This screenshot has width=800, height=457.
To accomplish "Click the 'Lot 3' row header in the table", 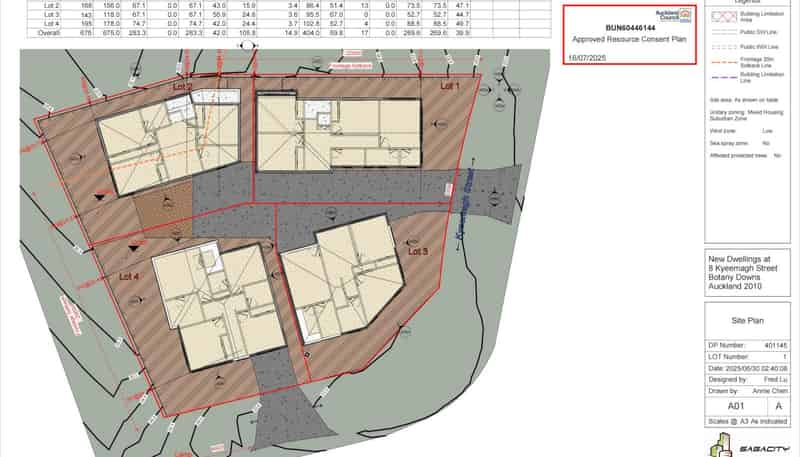I will click(52, 15).
